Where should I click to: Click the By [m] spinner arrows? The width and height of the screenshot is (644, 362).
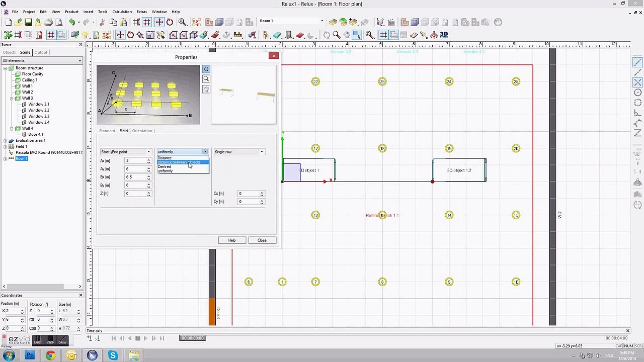pyautogui.click(x=148, y=185)
